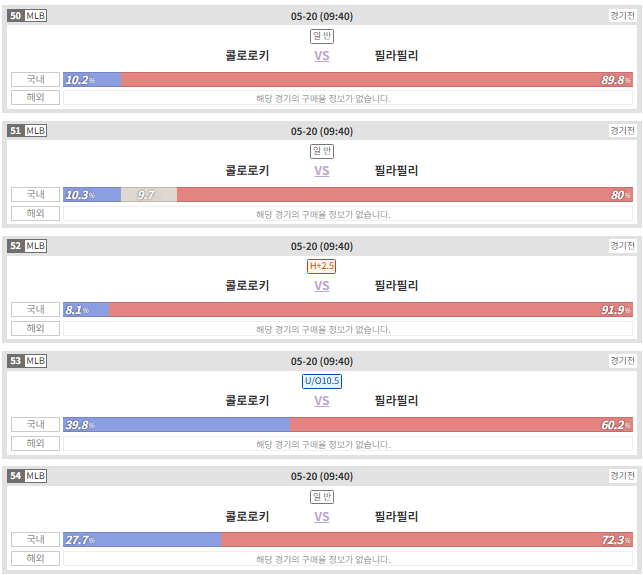Viewport: 643px width, 575px height.
Task: Select the 해외 button in match 51
Action: point(35,213)
